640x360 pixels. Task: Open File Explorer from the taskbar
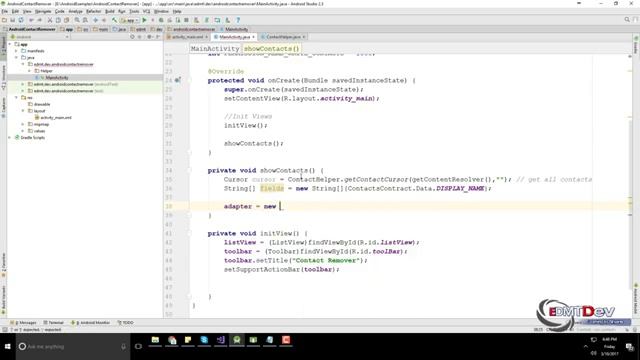(x=155, y=340)
